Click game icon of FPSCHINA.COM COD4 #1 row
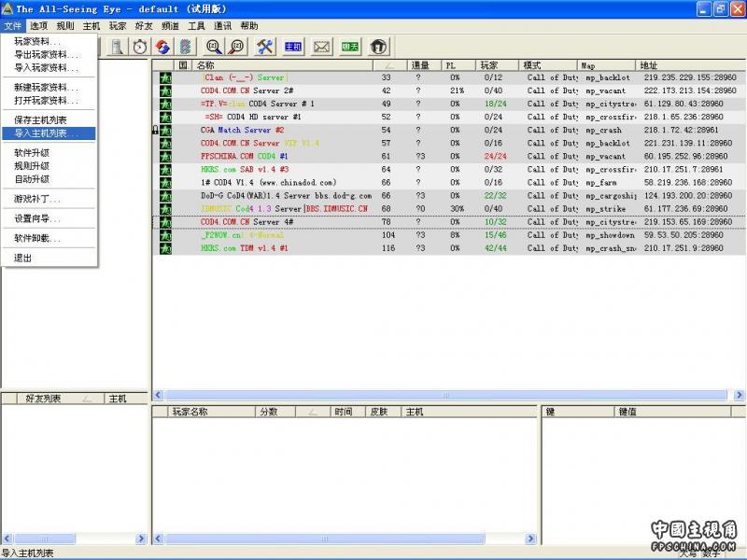 (165, 156)
